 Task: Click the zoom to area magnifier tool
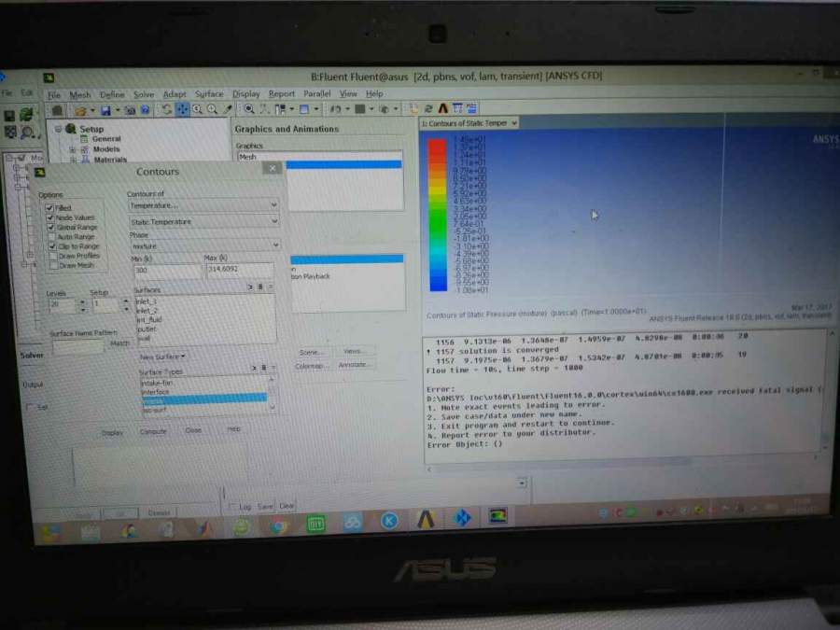[213, 109]
